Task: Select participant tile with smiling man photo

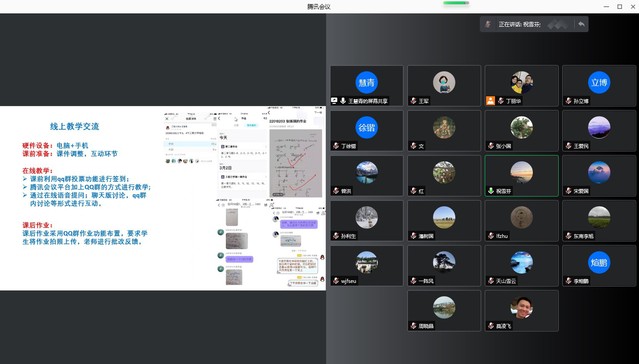Action: tap(522, 311)
